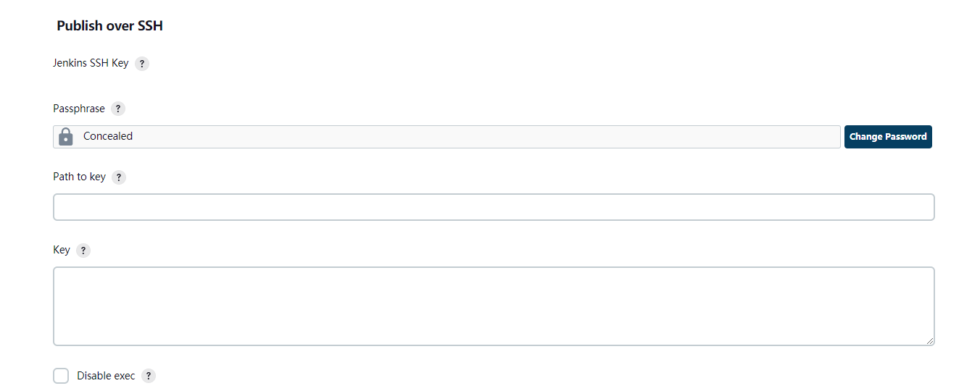Click the Publish over SSH heading

110,26
